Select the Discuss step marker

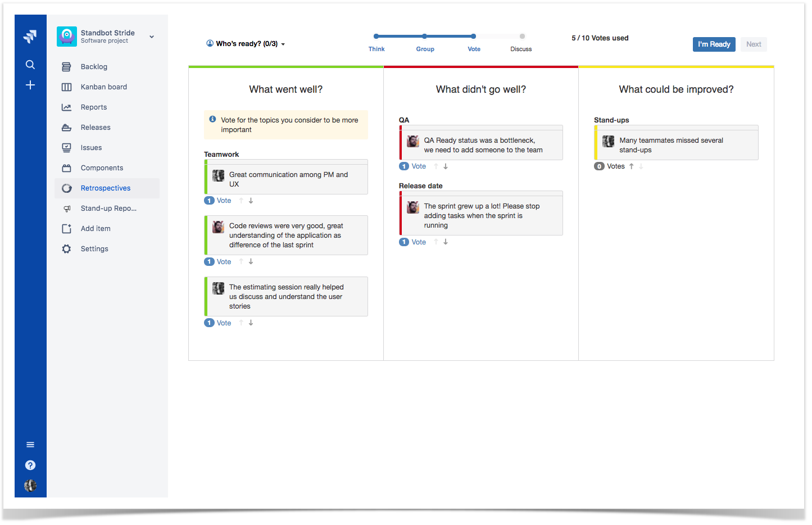tap(522, 36)
